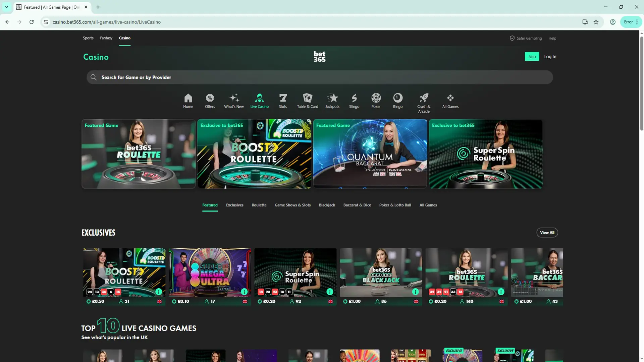Screen dimensions: 644x362
Task: Switch to the Blackjack tab
Action: point(327,205)
